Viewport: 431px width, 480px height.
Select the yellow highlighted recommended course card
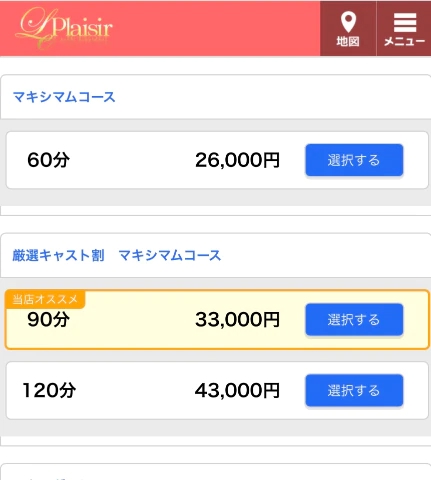tap(217, 320)
